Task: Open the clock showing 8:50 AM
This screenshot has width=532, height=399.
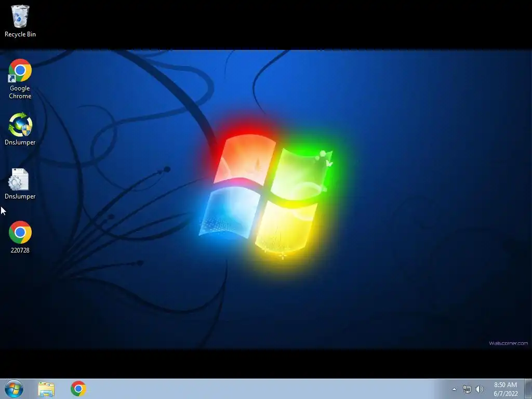Action: pos(506,389)
